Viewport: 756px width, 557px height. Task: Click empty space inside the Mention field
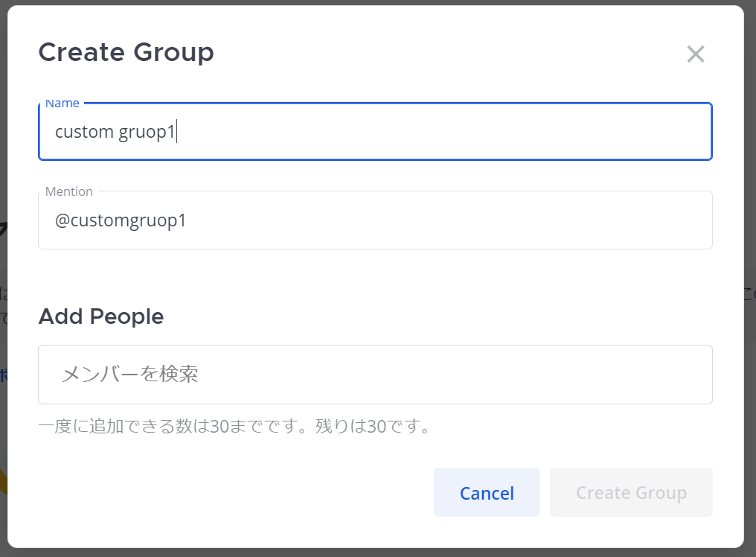449,220
